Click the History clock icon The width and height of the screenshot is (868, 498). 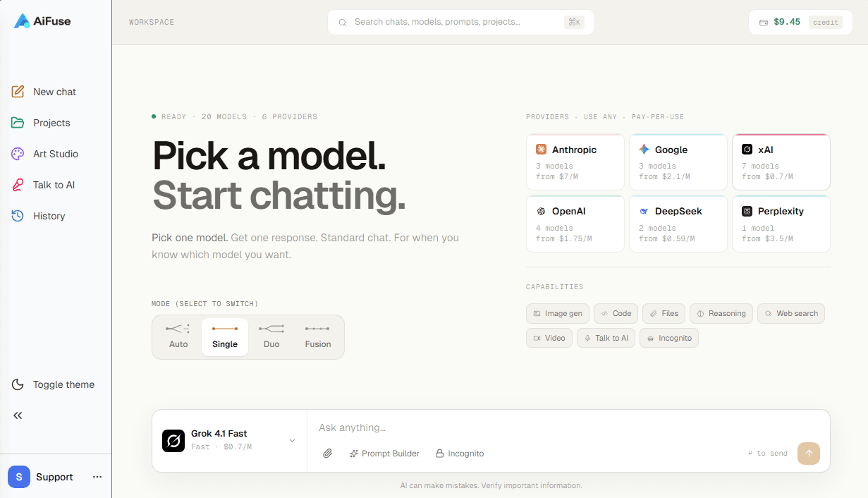pyautogui.click(x=18, y=216)
